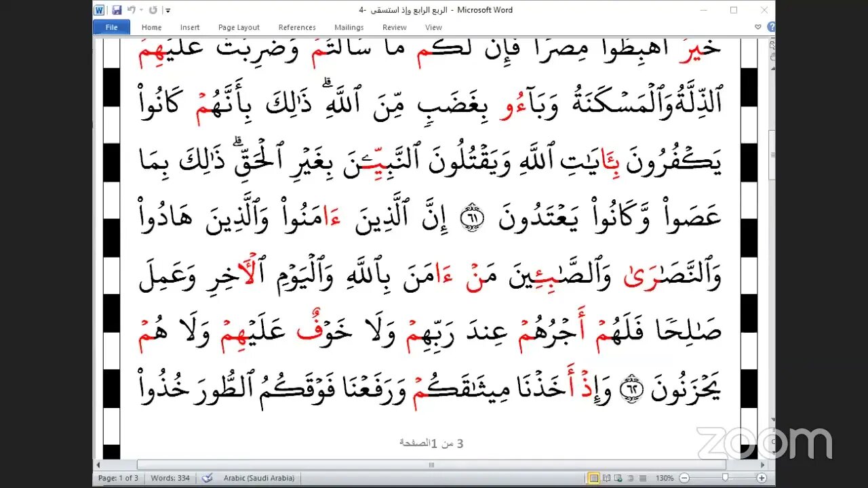Image resolution: width=868 pixels, height=488 pixels.
Task: Click the page footer text '3 من 1 الصفحة'
Action: 431,443
